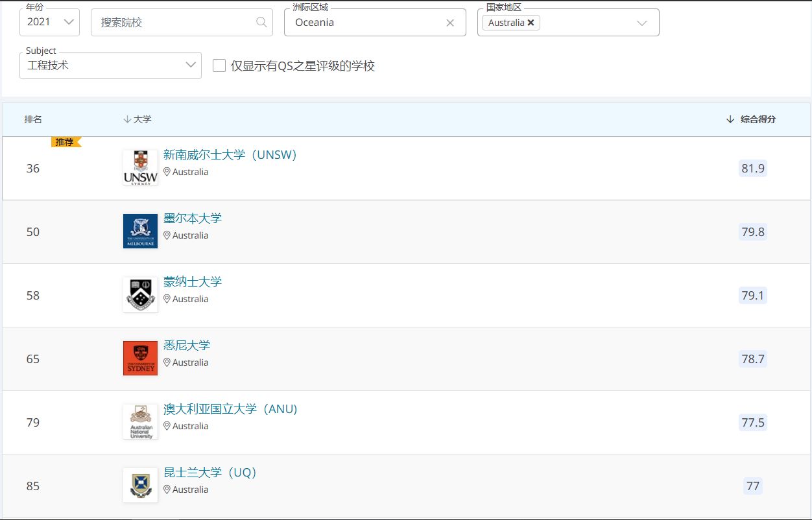This screenshot has width=812, height=520.
Task: Click rank 65 in the table
Action: click(33, 359)
